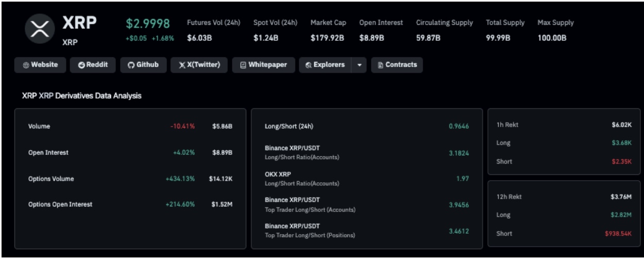Image resolution: width=644 pixels, height=259 pixels.
Task: Open the Whitepaper document button
Action: click(263, 65)
